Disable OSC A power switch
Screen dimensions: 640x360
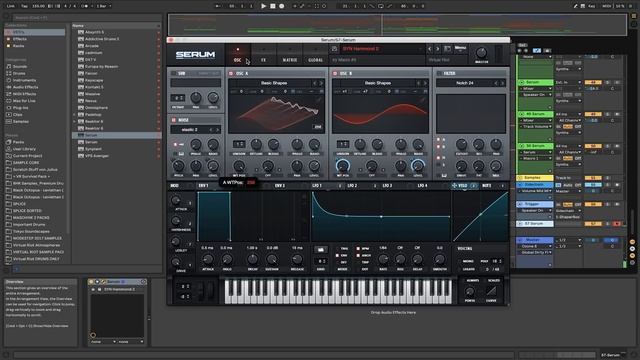coord(231,73)
